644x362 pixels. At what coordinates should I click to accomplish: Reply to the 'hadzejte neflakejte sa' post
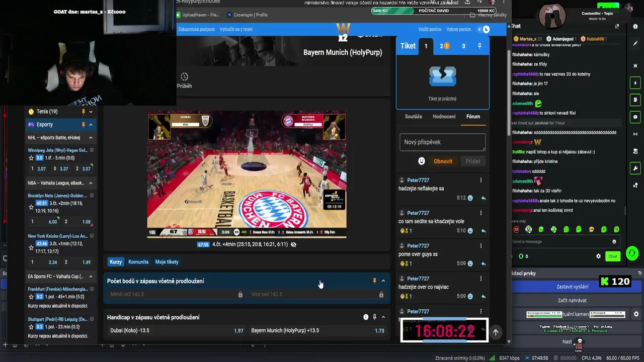(484, 198)
